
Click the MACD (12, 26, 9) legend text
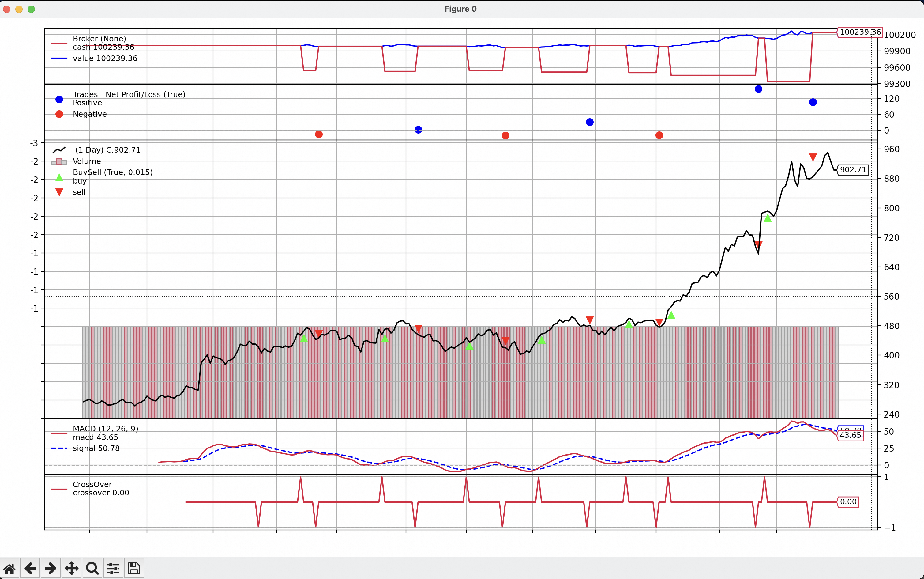pyautogui.click(x=106, y=429)
